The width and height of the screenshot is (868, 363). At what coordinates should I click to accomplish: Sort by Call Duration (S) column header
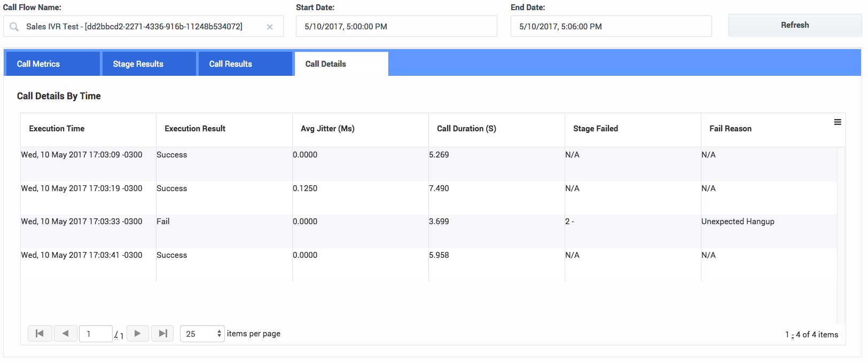click(x=466, y=129)
